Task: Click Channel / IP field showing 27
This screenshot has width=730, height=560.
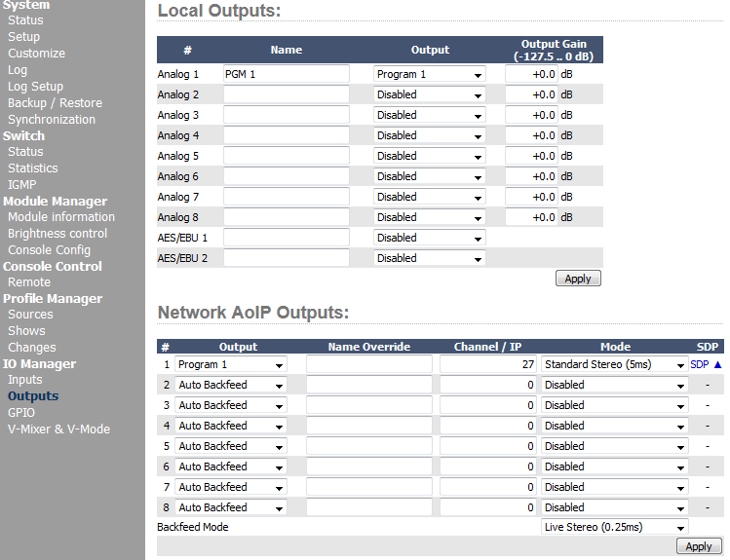Action: pyautogui.click(x=488, y=364)
